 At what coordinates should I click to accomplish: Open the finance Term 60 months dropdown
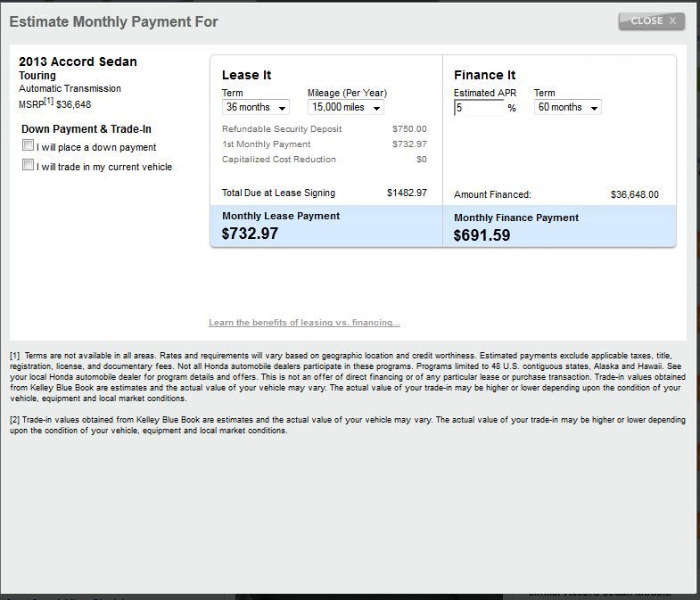pyautogui.click(x=567, y=107)
